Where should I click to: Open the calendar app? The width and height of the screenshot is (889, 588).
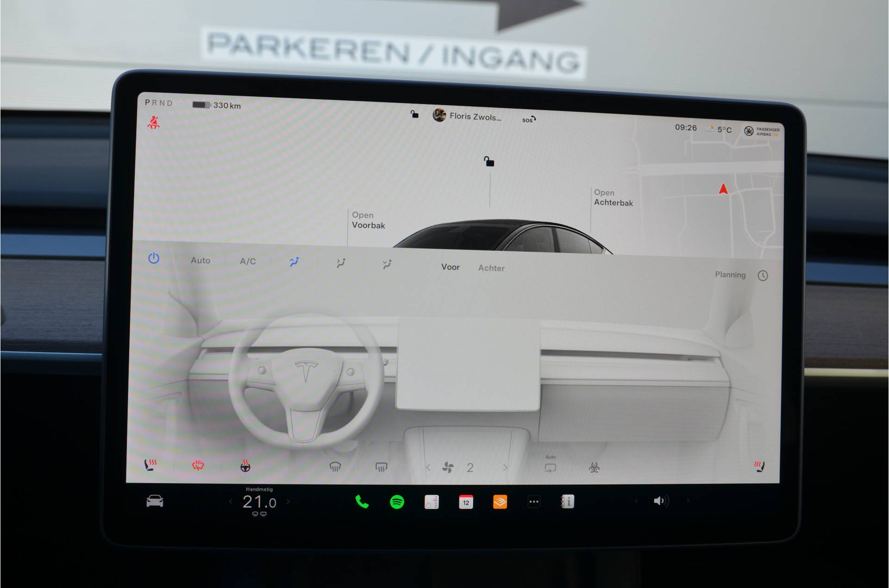466,502
